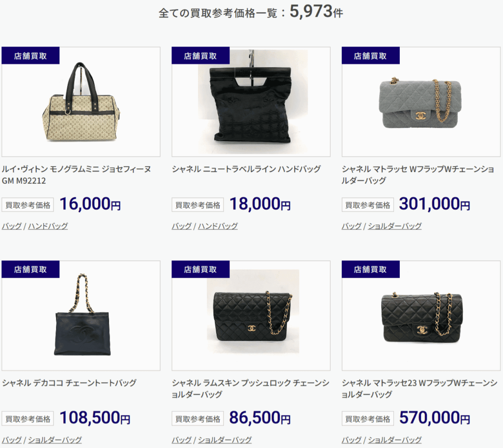Click the ショルダーバッグ link under the 301,000円 item
The height and width of the screenshot is (448, 503).
click(x=395, y=226)
